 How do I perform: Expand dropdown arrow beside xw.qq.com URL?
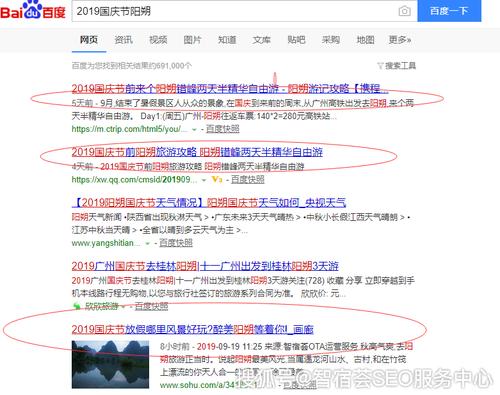pyautogui.click(x=204, y=180)
